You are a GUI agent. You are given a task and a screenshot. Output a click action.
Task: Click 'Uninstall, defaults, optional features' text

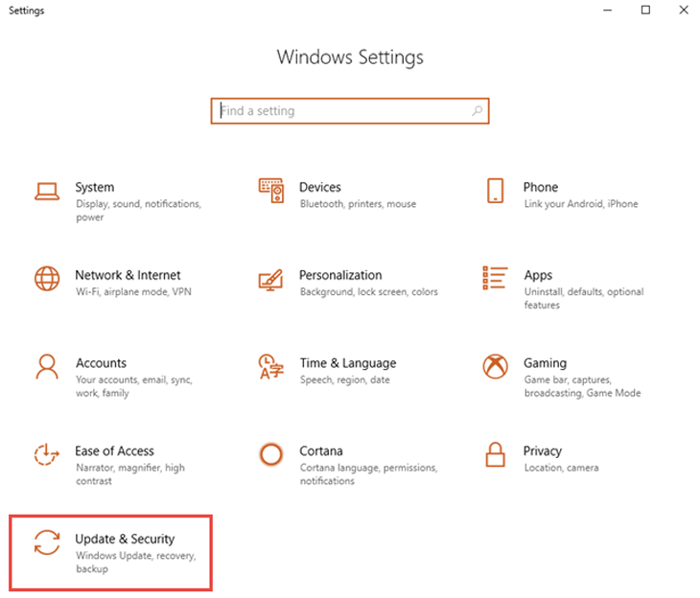584,298
